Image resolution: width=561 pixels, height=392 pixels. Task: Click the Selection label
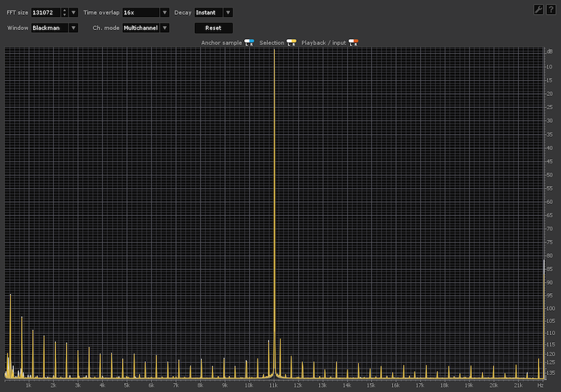271,43
